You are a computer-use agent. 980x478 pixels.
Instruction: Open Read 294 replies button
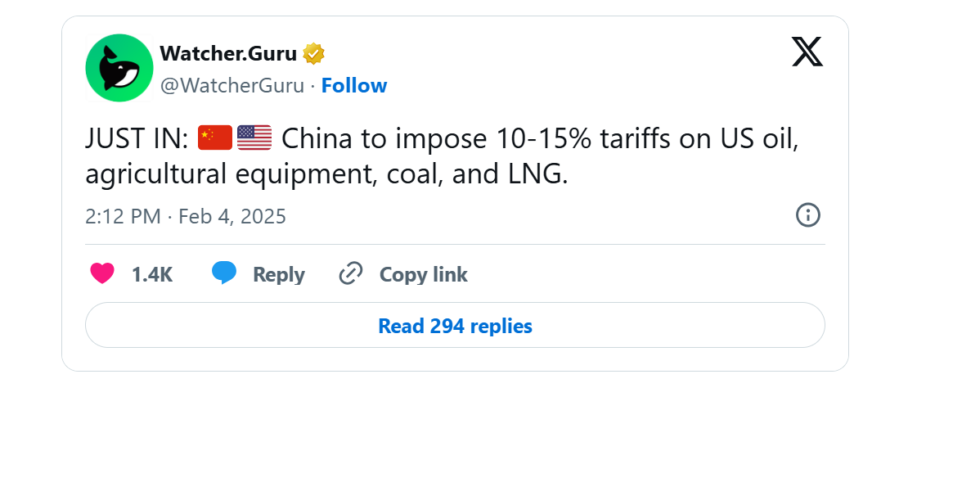[455, 325]
